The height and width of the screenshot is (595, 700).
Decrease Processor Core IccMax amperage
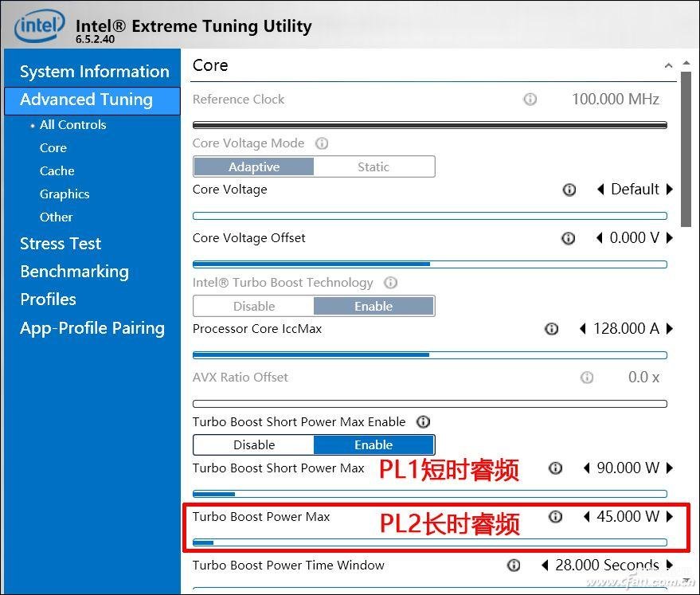point(583,329)
